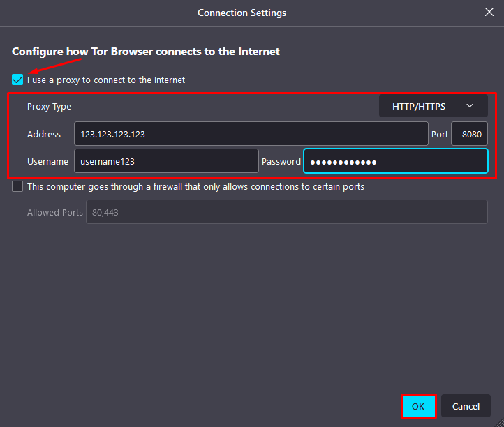Grab the dialog resize grip corner

pos(499,423)
